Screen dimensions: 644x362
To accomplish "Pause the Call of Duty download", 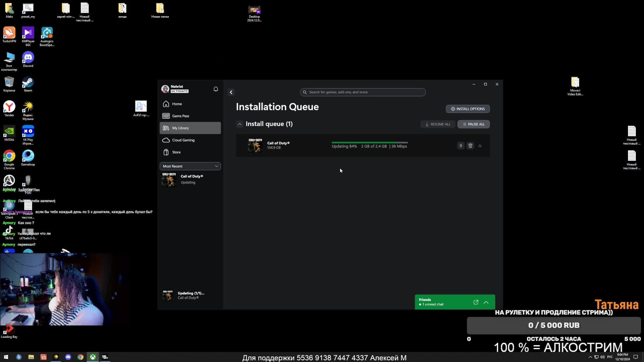I will click(461, 145).
